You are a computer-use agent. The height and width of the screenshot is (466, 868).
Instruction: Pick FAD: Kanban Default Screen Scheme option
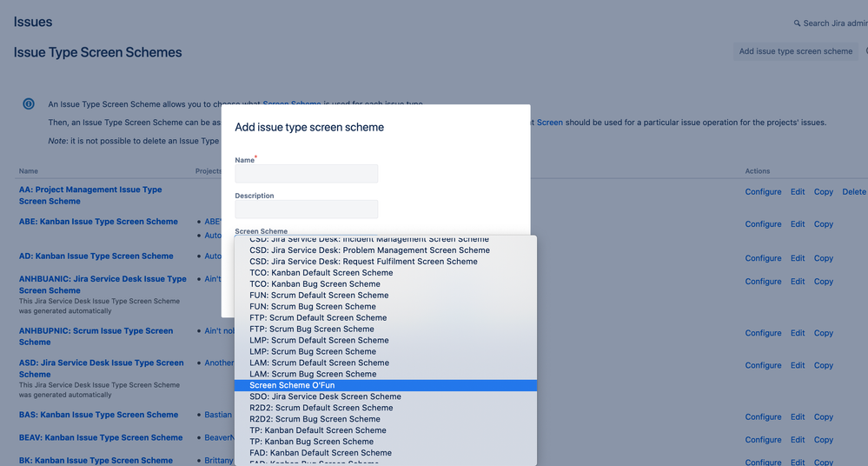(385, 453)
